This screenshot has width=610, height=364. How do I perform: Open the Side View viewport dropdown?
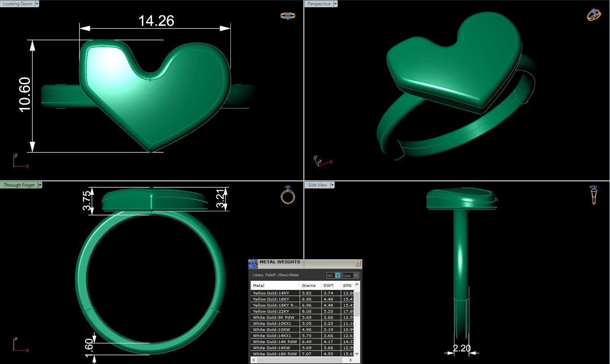pos(333,185)
